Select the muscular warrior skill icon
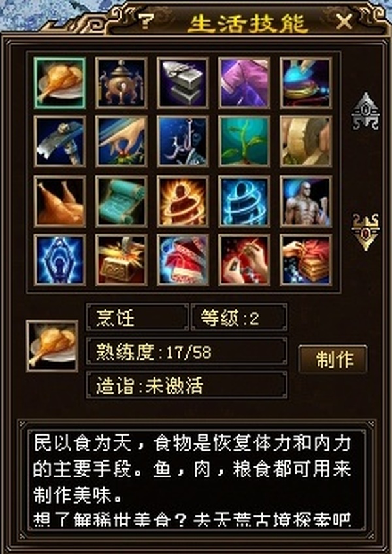Viewport: 392px width, 554px height. (306, 201)
